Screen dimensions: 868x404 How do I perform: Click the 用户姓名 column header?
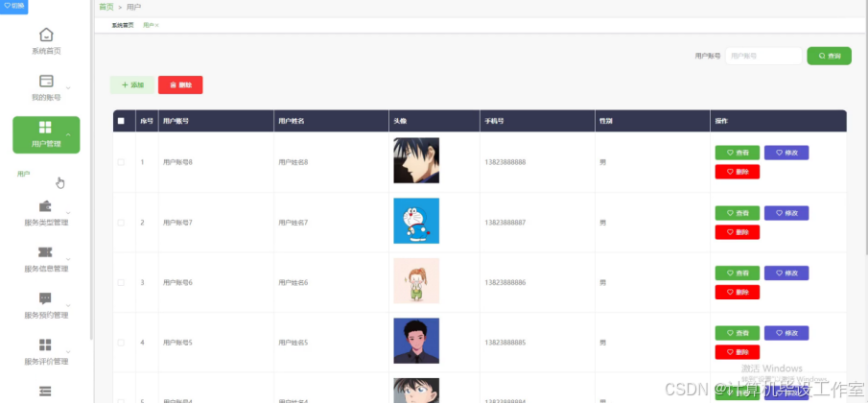(331, 121)
